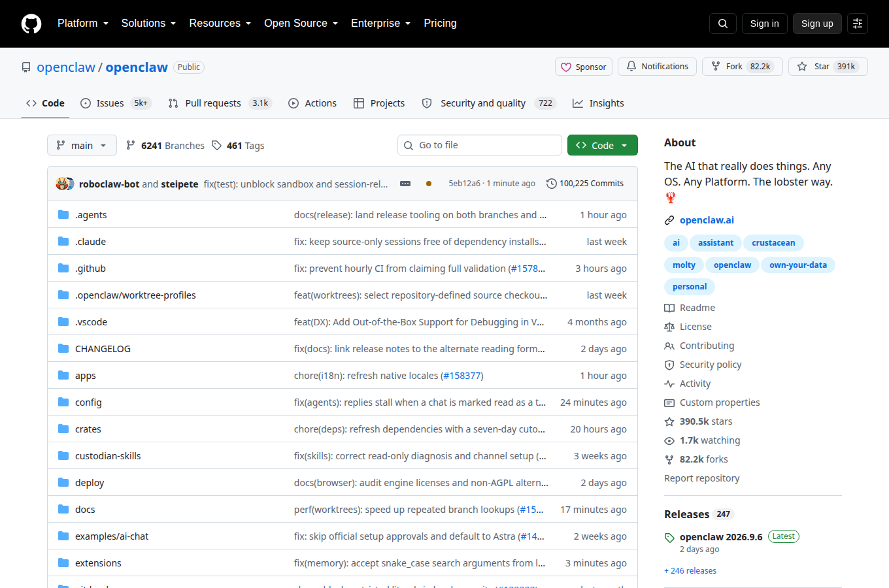Click the .vscode folder icon
889x588 pixels.
[x=63, y=321]
